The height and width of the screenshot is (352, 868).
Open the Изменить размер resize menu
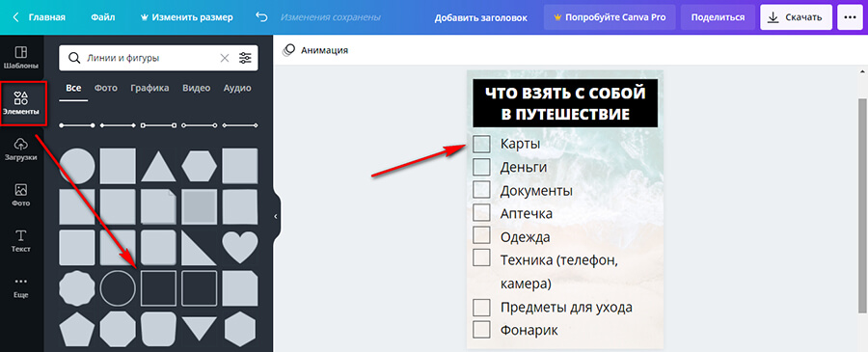point(187,17)
